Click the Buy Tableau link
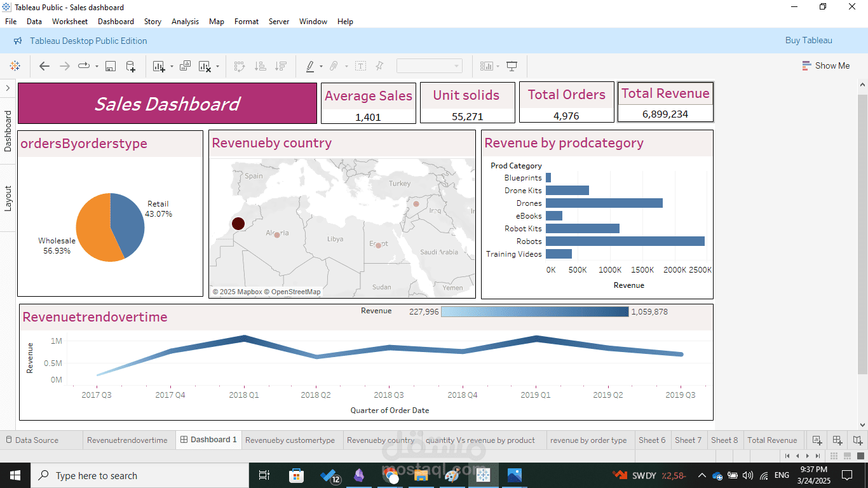868x488 pixels. [x=808, y=41]
